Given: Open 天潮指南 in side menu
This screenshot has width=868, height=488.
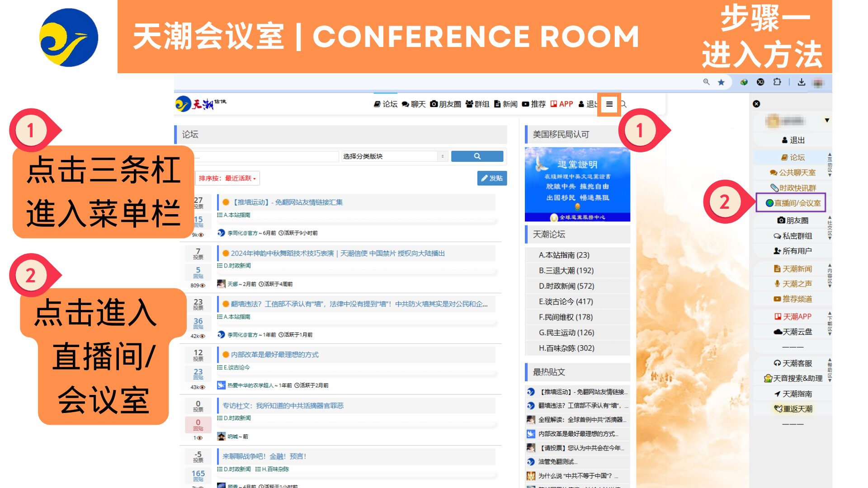Looking at the screenshot, I should [x=793, y=394].
